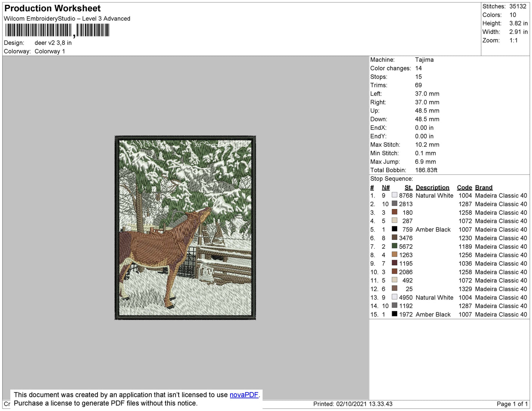This screenshot has height=411, width=532.
Task: Click the beige swatch in stop 11
Action: point(394,280)
